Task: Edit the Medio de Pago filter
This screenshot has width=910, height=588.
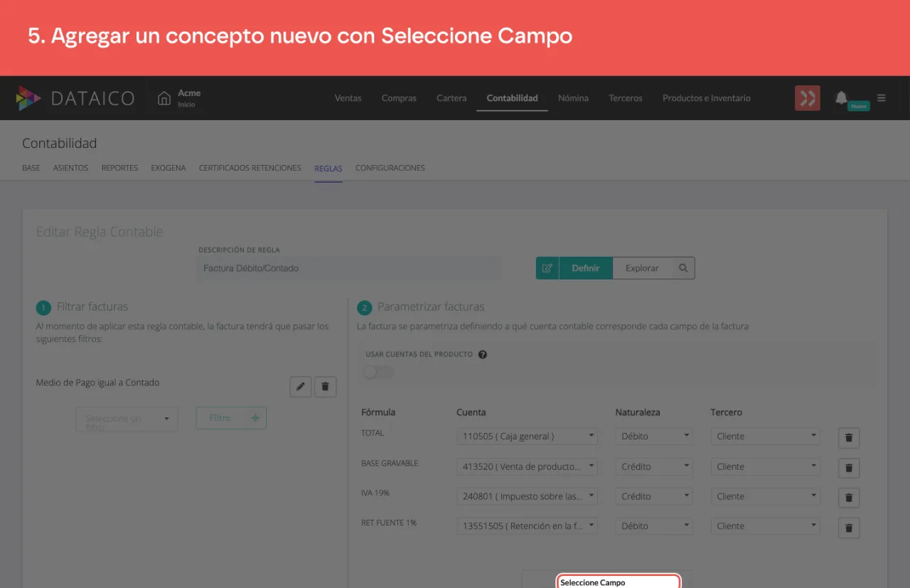Action: (x=301, y=387)
